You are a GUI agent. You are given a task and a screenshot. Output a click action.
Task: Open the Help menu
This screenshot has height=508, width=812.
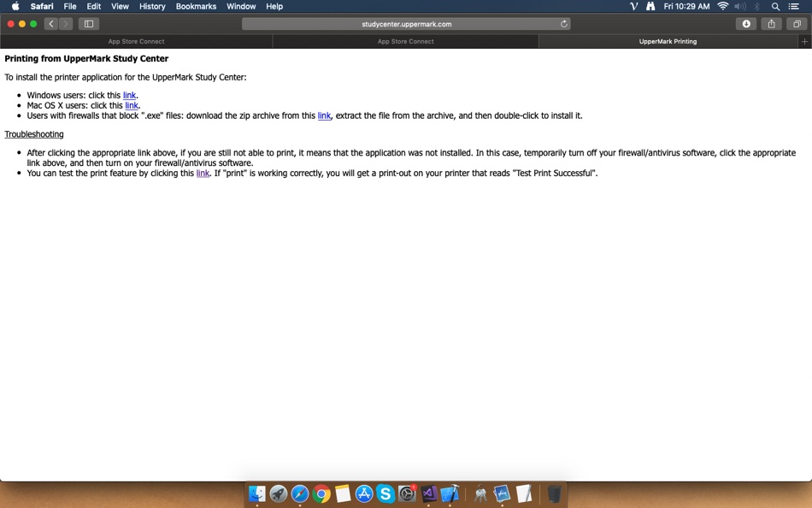(x=274, y=6)
